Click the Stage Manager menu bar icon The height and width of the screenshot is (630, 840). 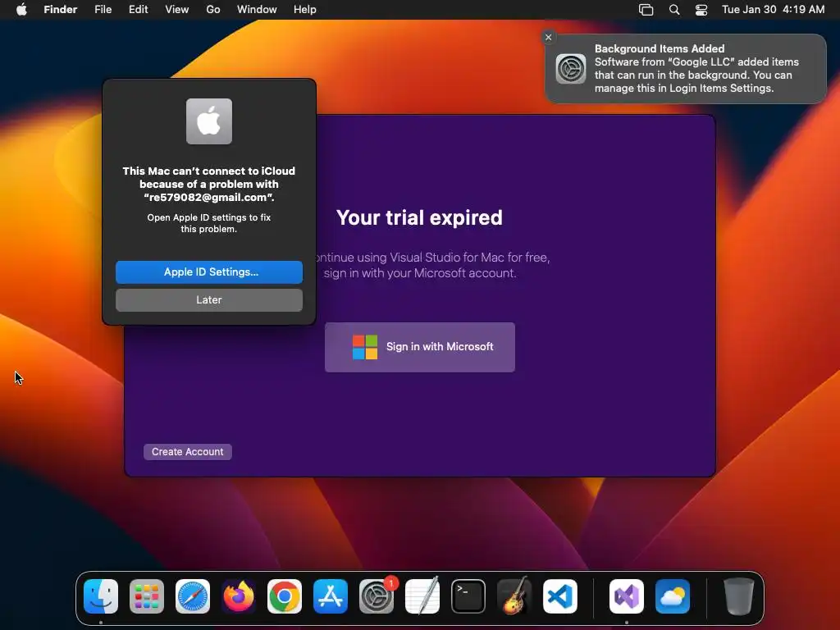point(646,10)
